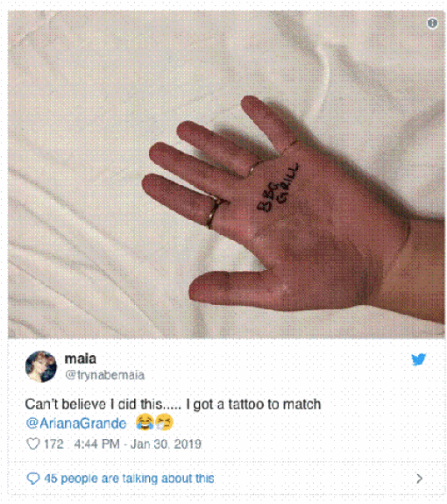Click the "I got a tattoo to match" text
The height and width of the screenshot is (504, 447).
[x=253, y=404]
